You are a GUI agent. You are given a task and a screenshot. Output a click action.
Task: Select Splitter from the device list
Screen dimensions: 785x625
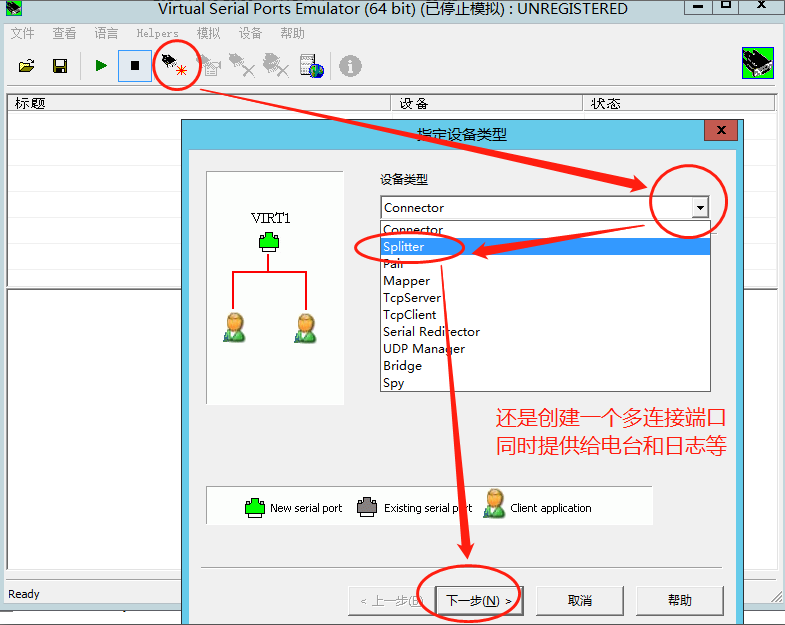click(545, 247)
